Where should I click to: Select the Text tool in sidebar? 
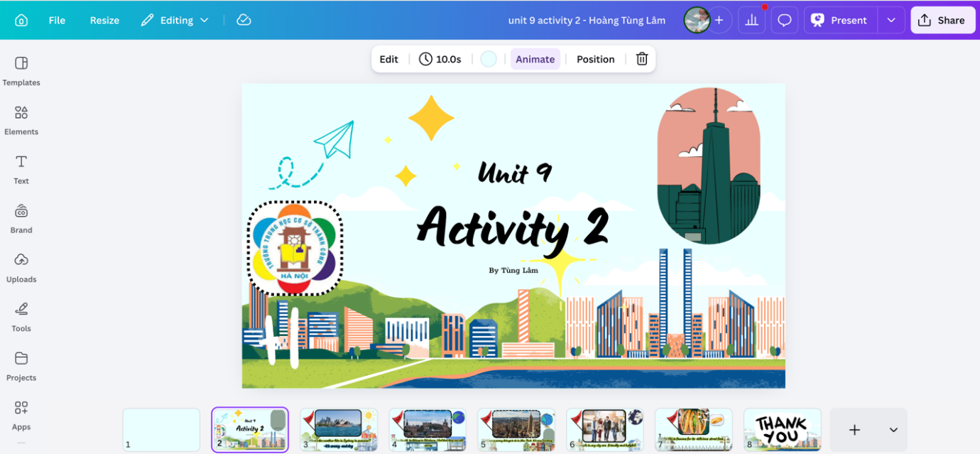pos(21,168)
